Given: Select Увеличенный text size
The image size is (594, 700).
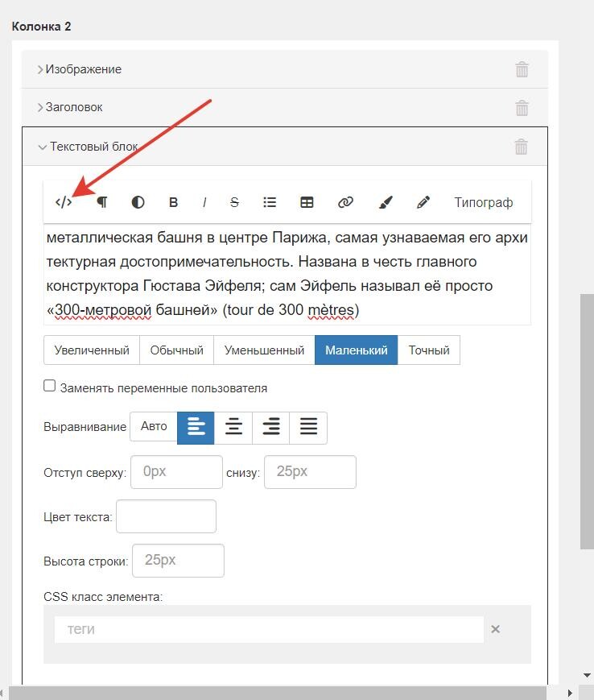Looking at the screenshot, I should [92, 350].
